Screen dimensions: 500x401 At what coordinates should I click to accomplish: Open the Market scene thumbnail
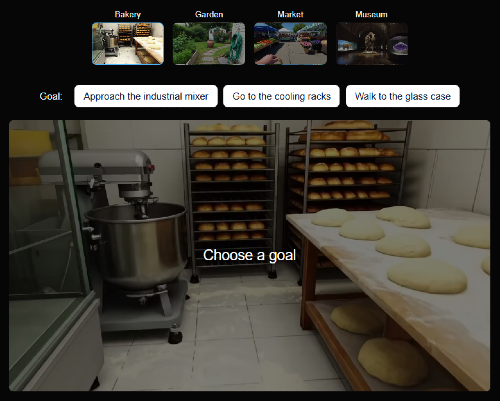[x=290, y=43]
